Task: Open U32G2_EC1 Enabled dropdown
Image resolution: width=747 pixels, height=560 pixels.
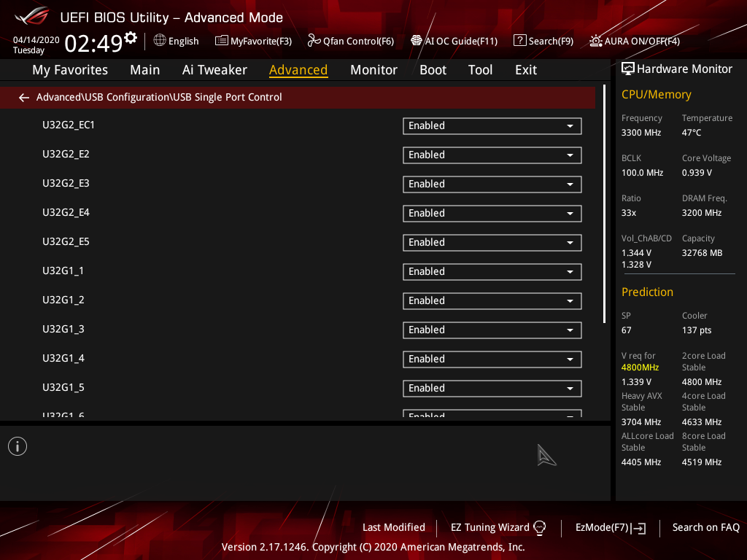Action: [x=492, y=126]
